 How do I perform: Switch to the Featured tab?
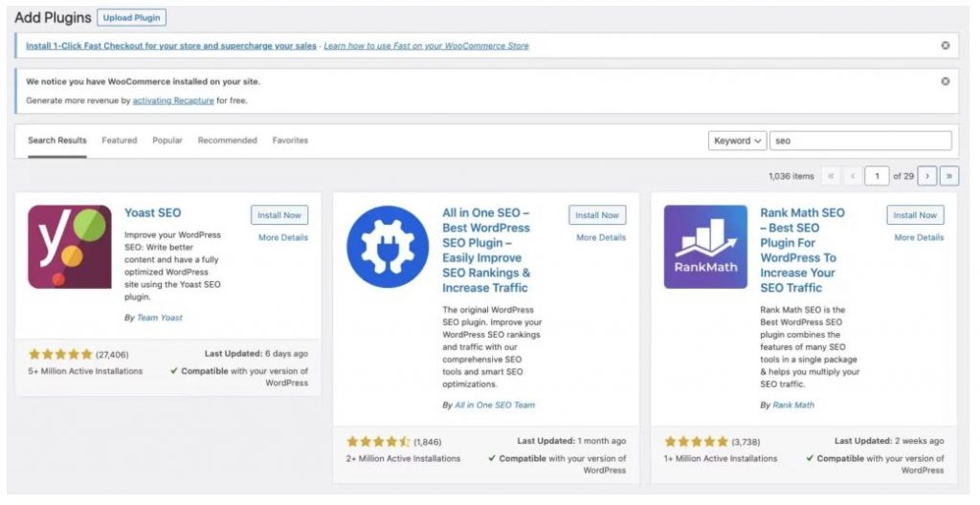click(120, 141)
